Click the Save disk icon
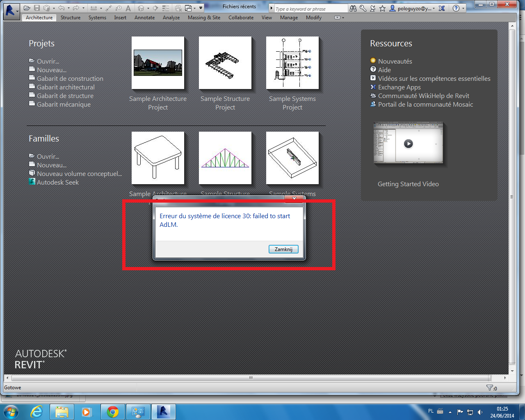 (37, 8)
